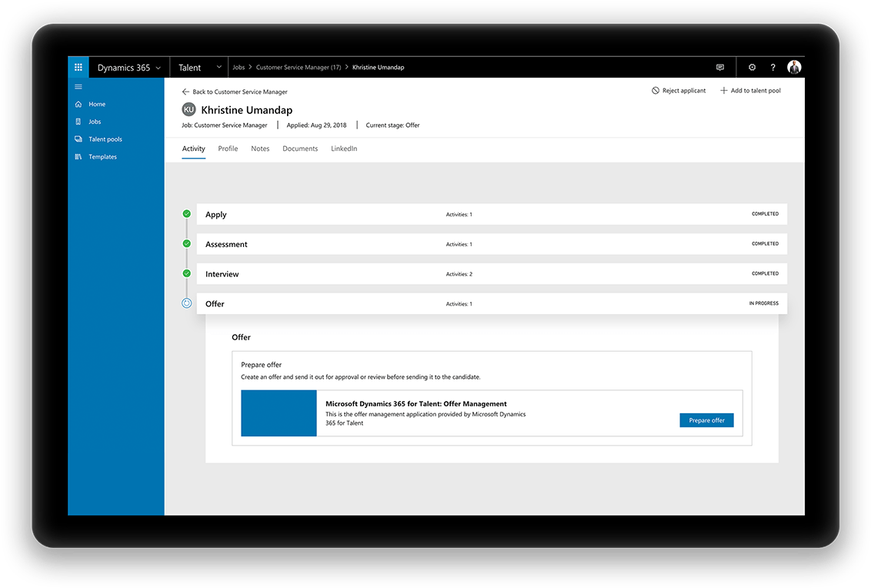Viewport: 871px width, 588px height.
Task: Click Khristine Umandap breadcrumb
Action: pos(379,67)
